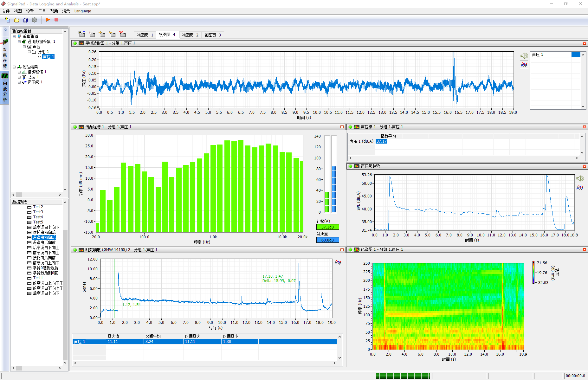Open the 设置 menu
Screen dimensions: 588x380
tap(30, 11)
